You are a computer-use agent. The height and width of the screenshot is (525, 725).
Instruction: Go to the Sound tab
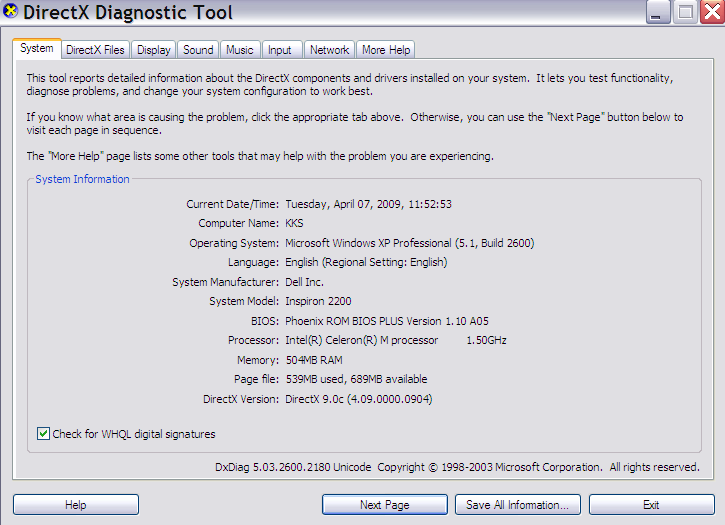coord(198,50)
